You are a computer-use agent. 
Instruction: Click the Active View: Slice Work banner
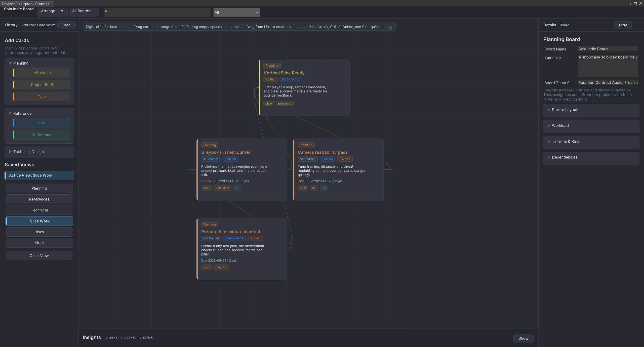(x=39, y=176)
